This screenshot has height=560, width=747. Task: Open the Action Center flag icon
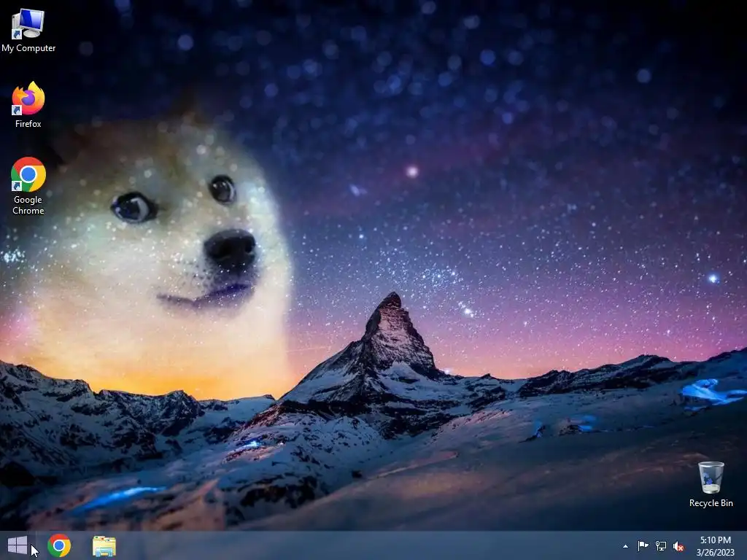tap(643, 545)
